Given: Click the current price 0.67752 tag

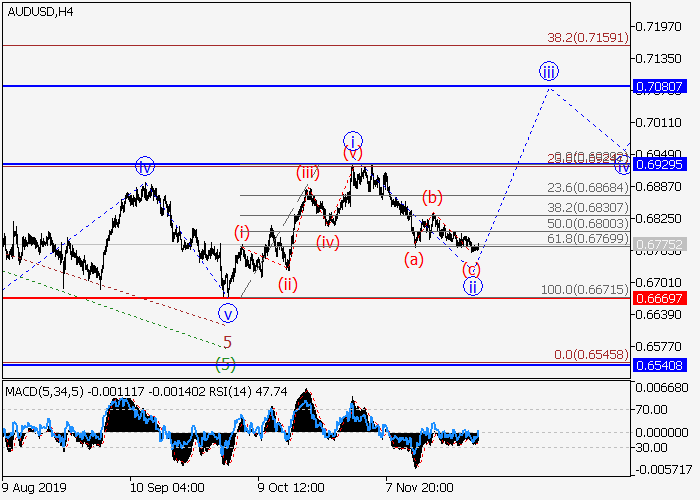Looking at the screenshot, I should pos(659,244).
